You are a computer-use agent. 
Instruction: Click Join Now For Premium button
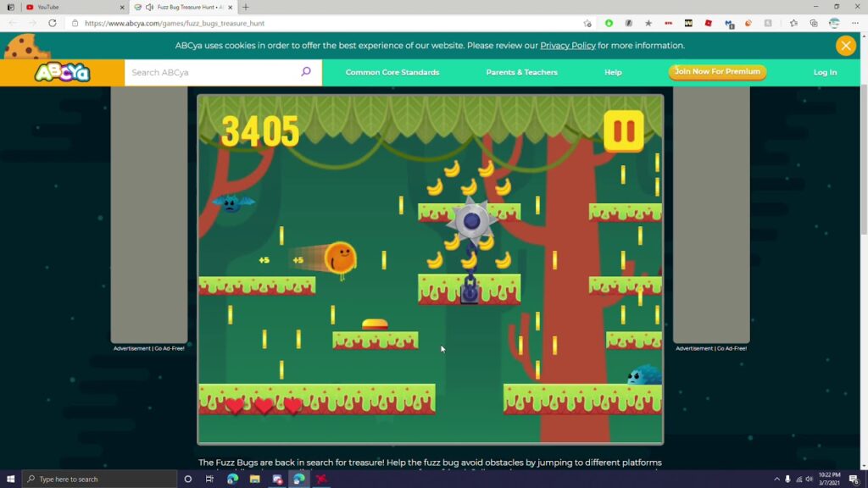[x=717, y=72]
